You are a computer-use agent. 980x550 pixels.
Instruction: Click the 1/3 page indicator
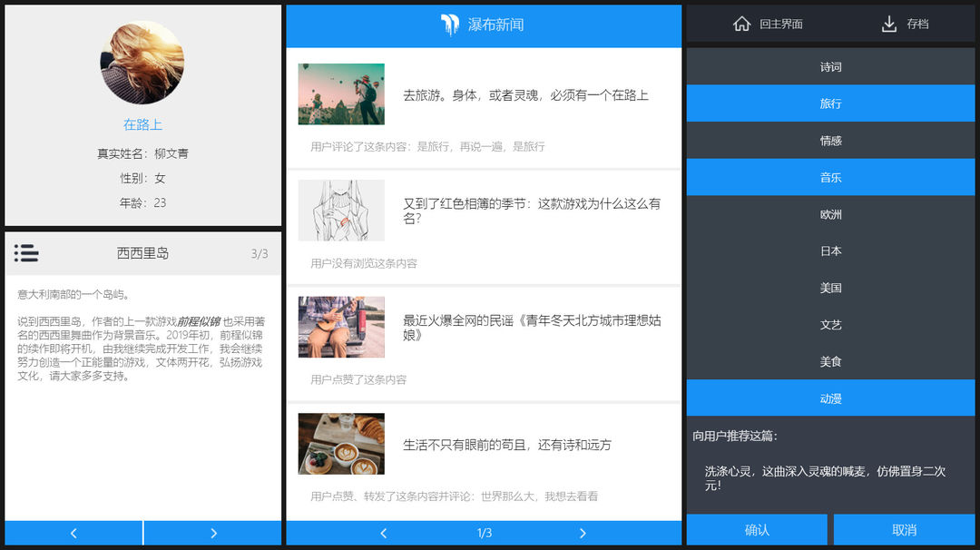click(x=484, y=533)
